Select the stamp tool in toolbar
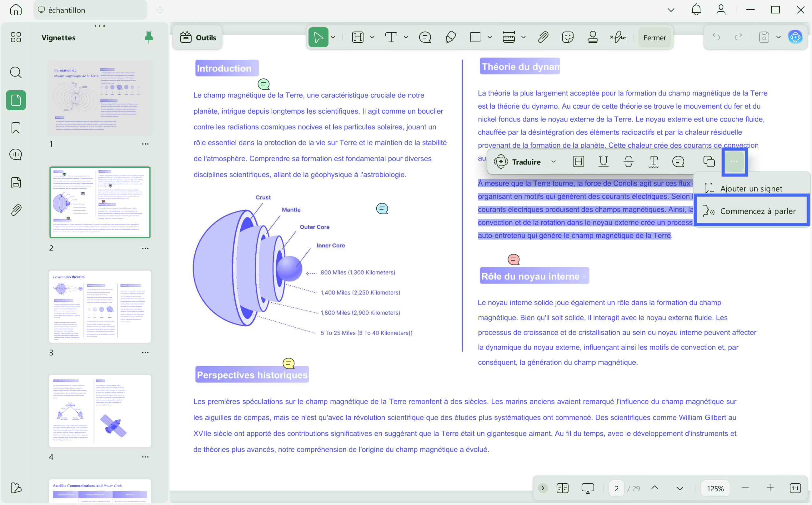Screen dimensions: 812x505 pyautogui.click(x=593, y=37)
